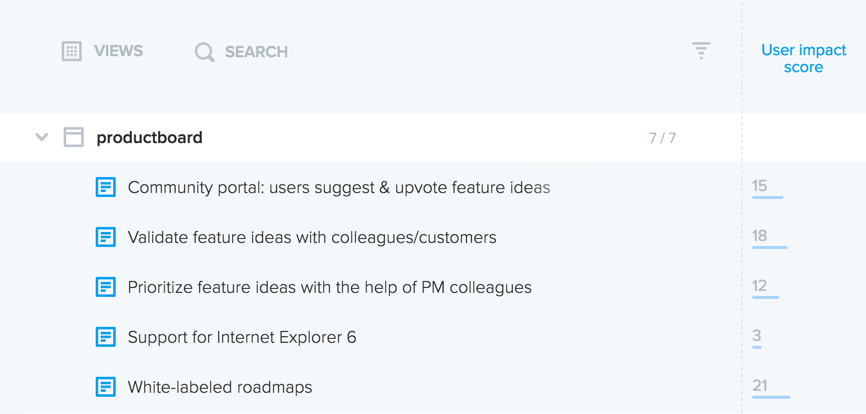Screen dimensions: 866x414
Task: Open Community portal feature title
Action: point(338,187)
